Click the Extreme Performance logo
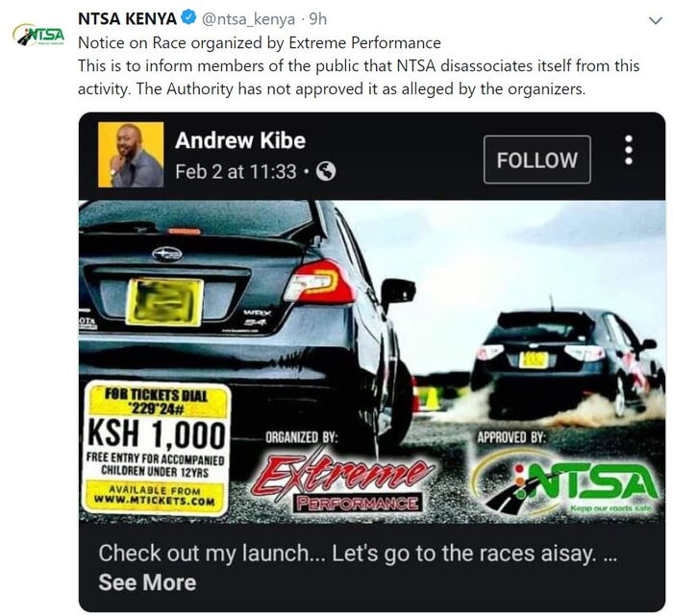 pos(343,480)
